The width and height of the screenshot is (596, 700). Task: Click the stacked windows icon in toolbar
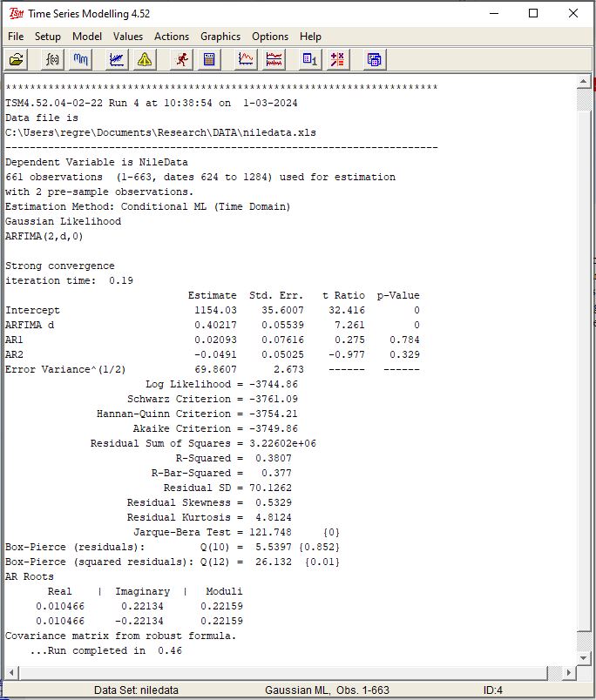point(374,59)
